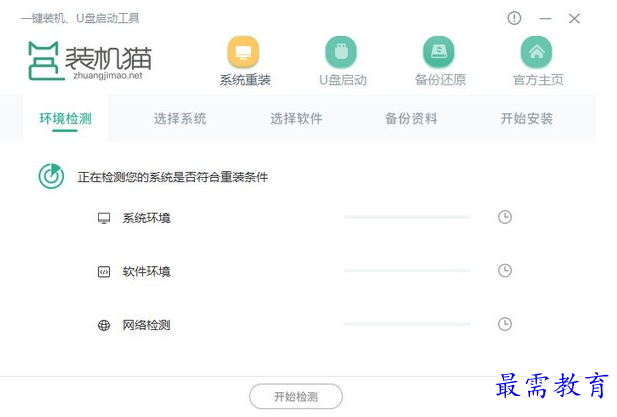This screenshot has height=417, width=617.
Task: Open the 系统重装 orange monitor icon
Action: pos(243,52)
